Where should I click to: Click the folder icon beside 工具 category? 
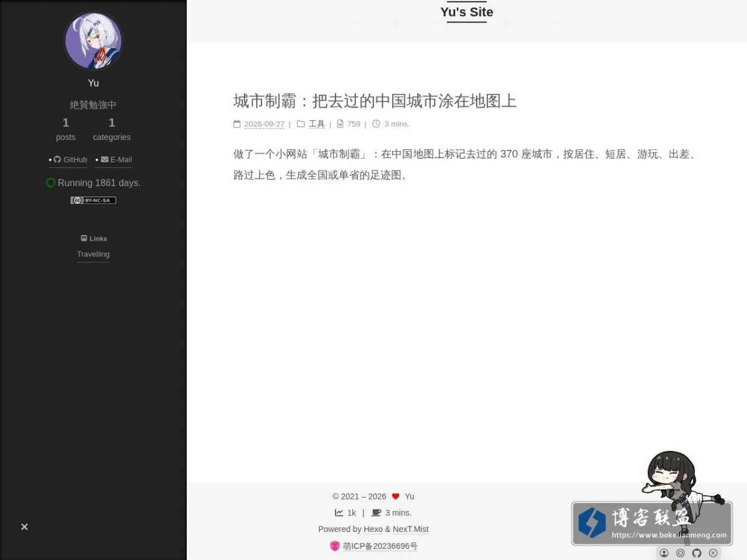(301, 124)
